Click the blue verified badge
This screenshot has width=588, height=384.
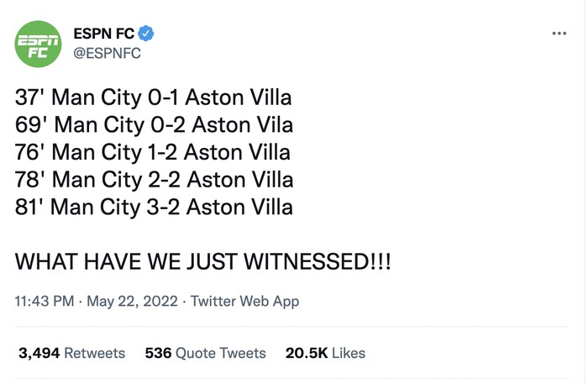(146, 34)
